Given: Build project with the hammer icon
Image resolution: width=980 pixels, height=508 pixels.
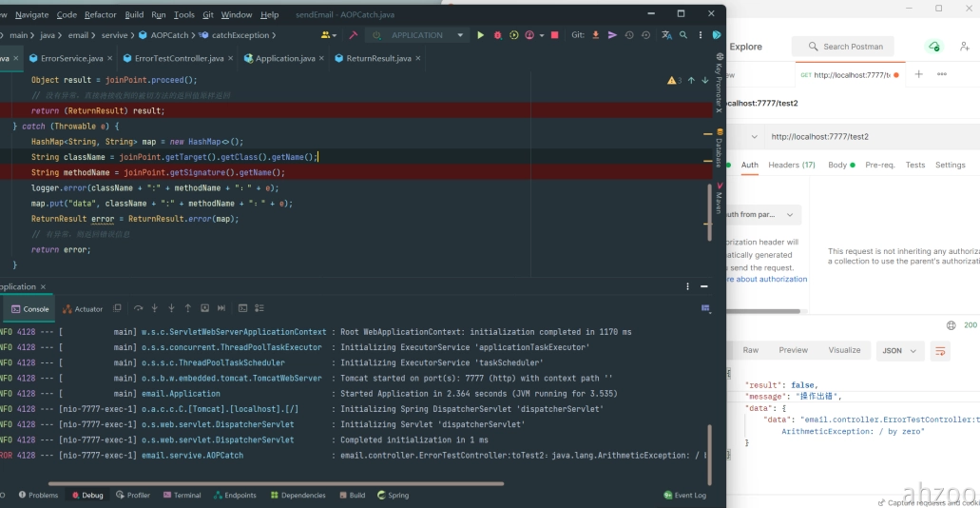Looking at the screenshot, I should (353, 35).
